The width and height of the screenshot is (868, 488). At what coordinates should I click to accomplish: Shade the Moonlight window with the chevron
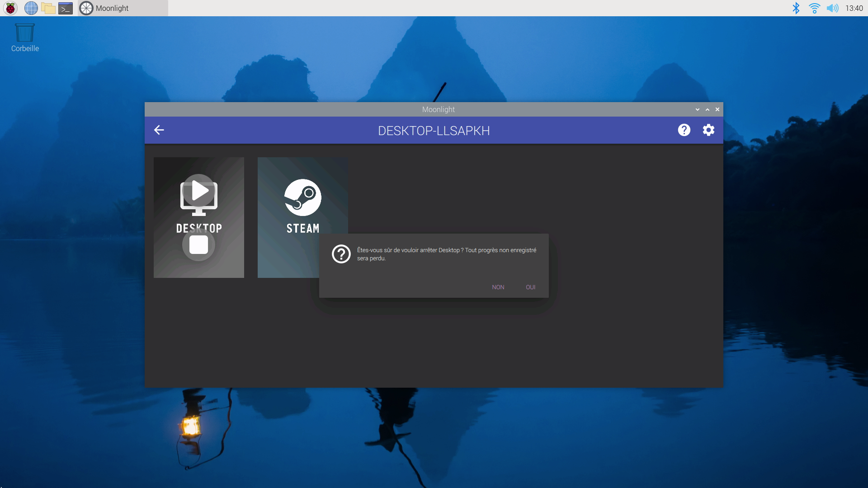tap(698, 109)
